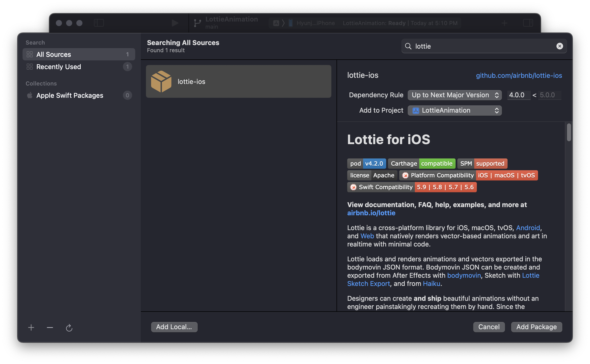Click the minus icon to remove collection
This screenshot has width=590, height=364.
[x=50, y=327]
